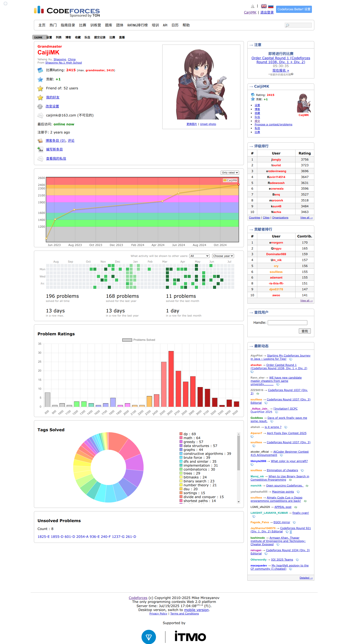Click the dp color swatch in tags legend
Image resolution: width=348 pixels, height=644 pixels.
pyautogui.click(x=181, y=434)
